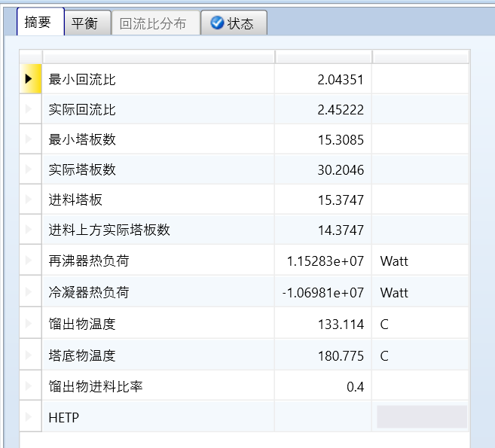
Task: Select the 馏出物进料比率 value 0.4
Action: (323, 386)
